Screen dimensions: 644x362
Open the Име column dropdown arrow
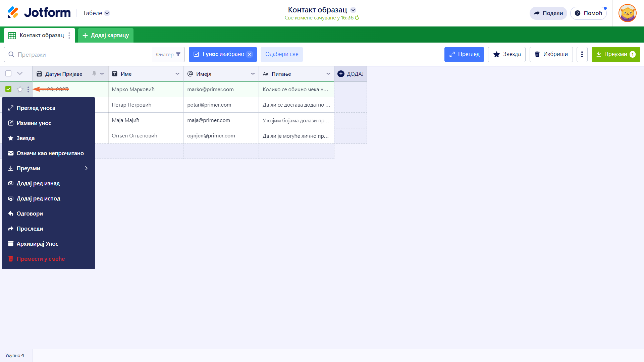177,74
